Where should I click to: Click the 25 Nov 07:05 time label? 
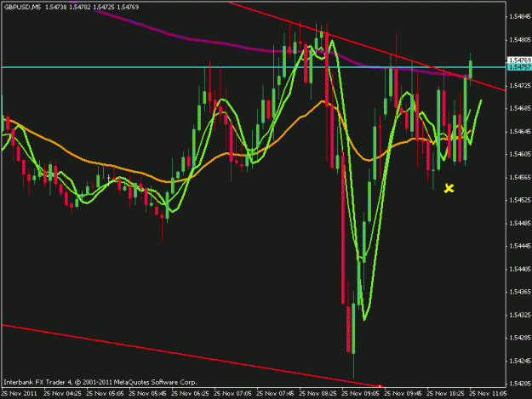coord(233,394)
